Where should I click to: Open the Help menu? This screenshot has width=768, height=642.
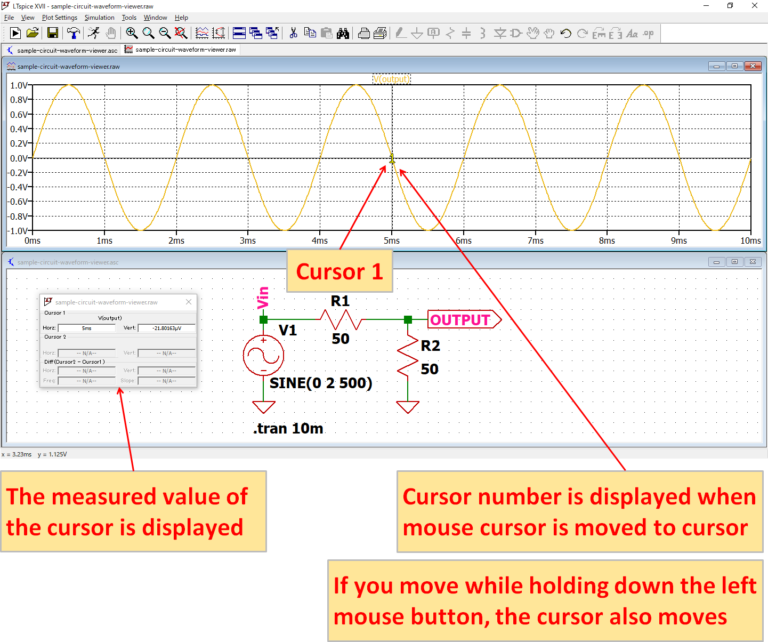click(x=181, y=18)
